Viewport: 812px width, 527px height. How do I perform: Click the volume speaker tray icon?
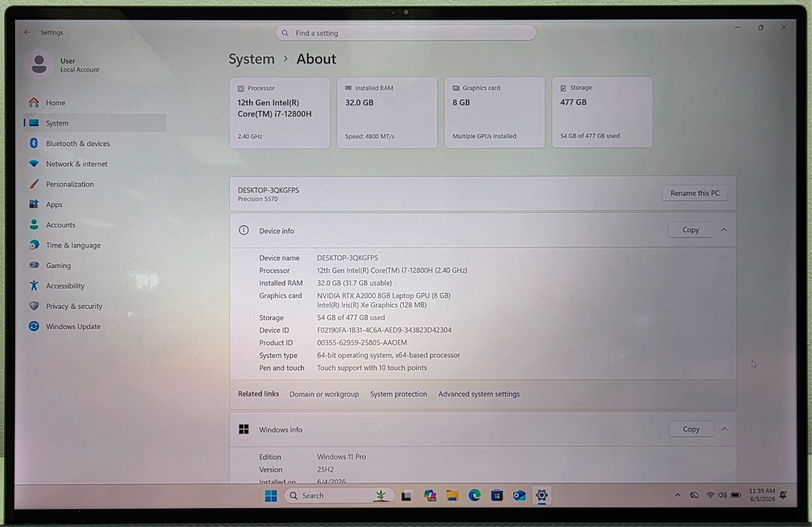[722, 495]
